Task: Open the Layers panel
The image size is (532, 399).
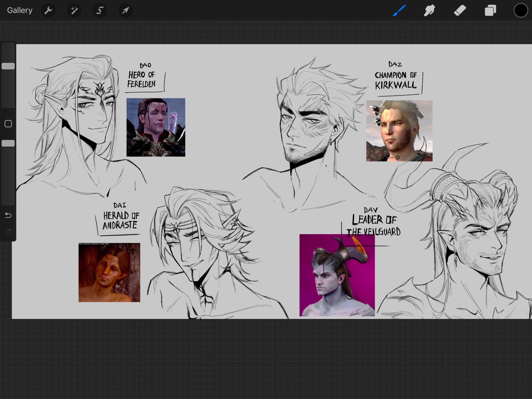Action: click(x=490, y=10)
